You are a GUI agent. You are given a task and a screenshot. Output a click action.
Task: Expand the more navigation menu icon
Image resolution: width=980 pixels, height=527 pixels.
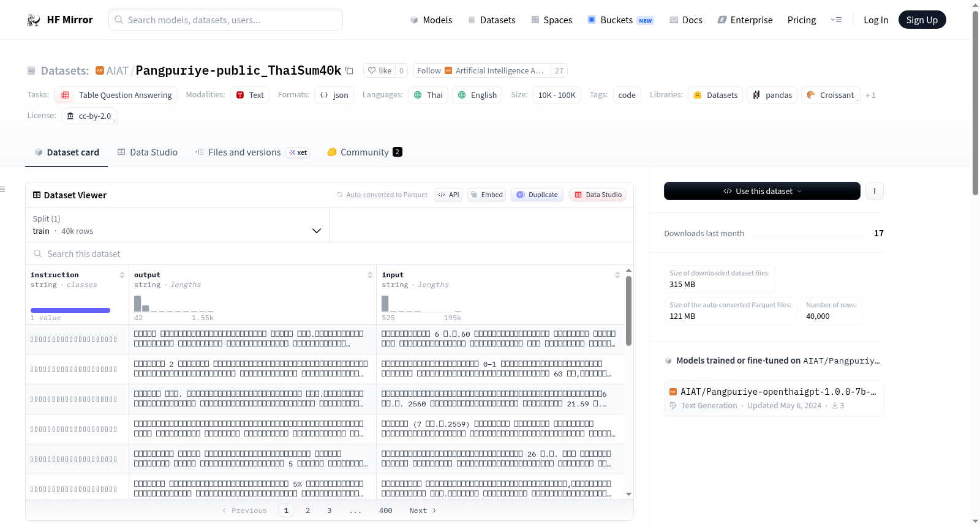pos(836,20)
